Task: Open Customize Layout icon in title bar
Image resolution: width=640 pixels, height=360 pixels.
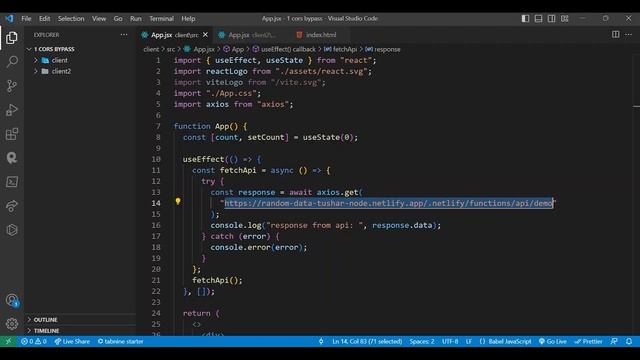Action: 564,18
